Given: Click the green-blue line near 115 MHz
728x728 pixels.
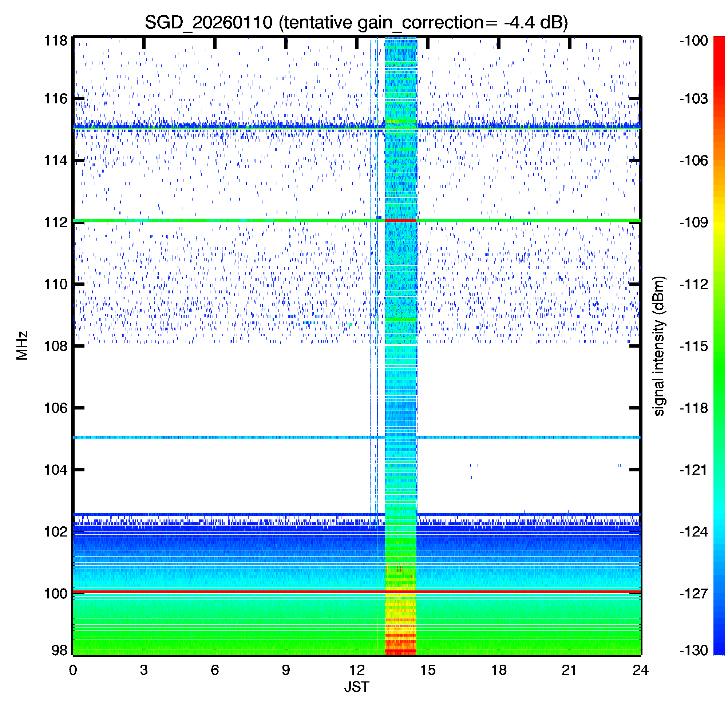Looking at the screenshot, I should 226,128.
